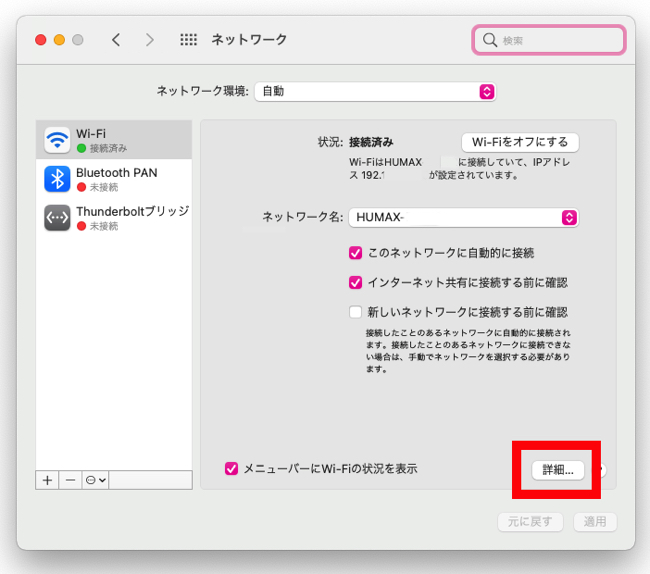Open the service action menu
The width and height of the screenshot is (650, 574).
[x=95, y=480]
